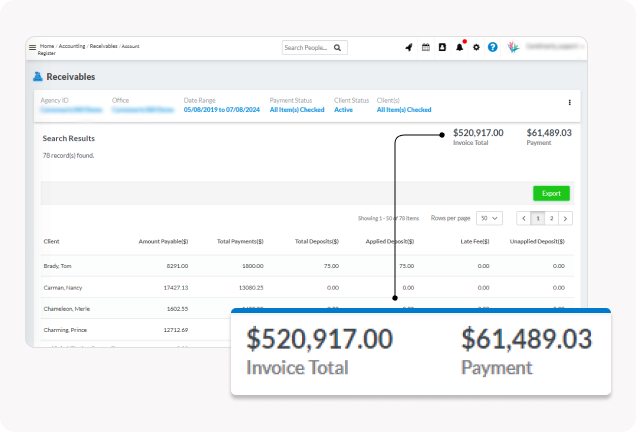Sort by Client column header

tap(52, 241)
